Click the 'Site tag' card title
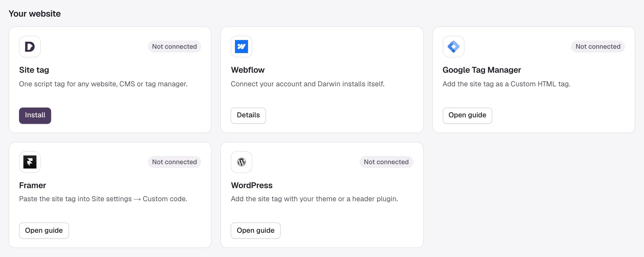The height and width of the screenshot is (257, 644). (x=34, y=70)
